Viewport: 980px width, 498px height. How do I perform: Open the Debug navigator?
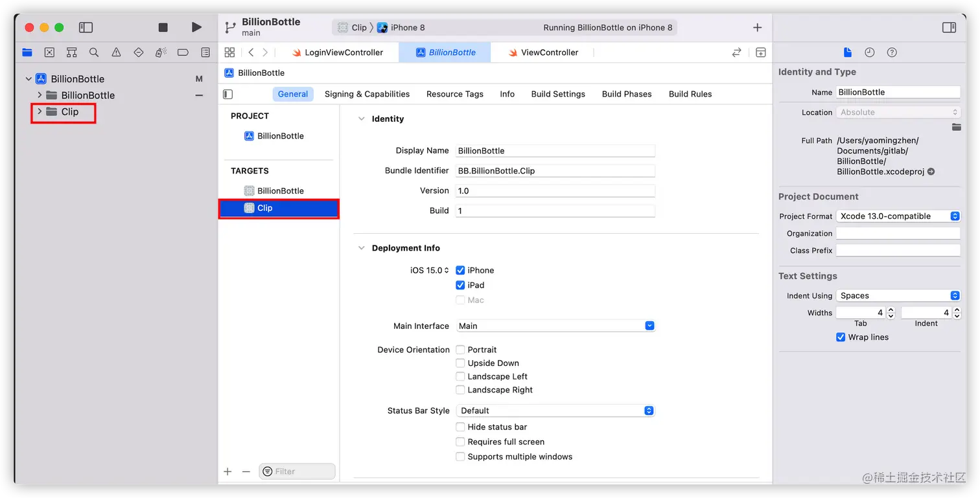[161, 52]
